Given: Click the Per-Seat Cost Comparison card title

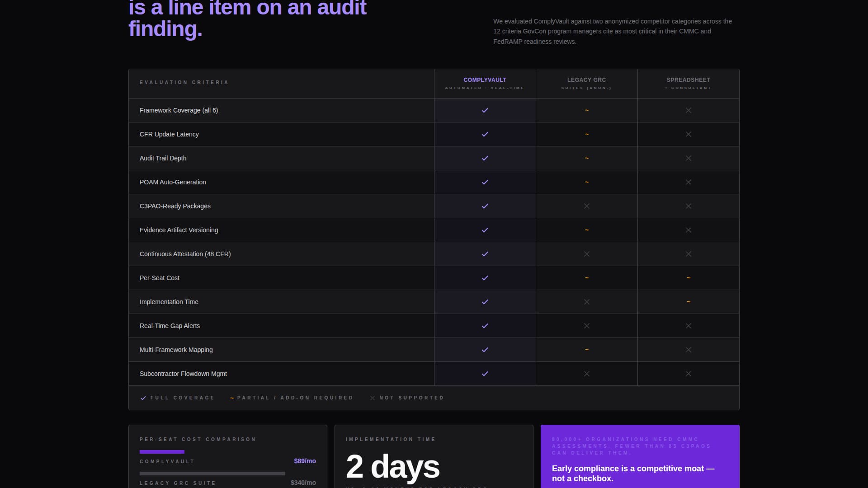Looking at the screenshot, I should click(x=198, y=439).
